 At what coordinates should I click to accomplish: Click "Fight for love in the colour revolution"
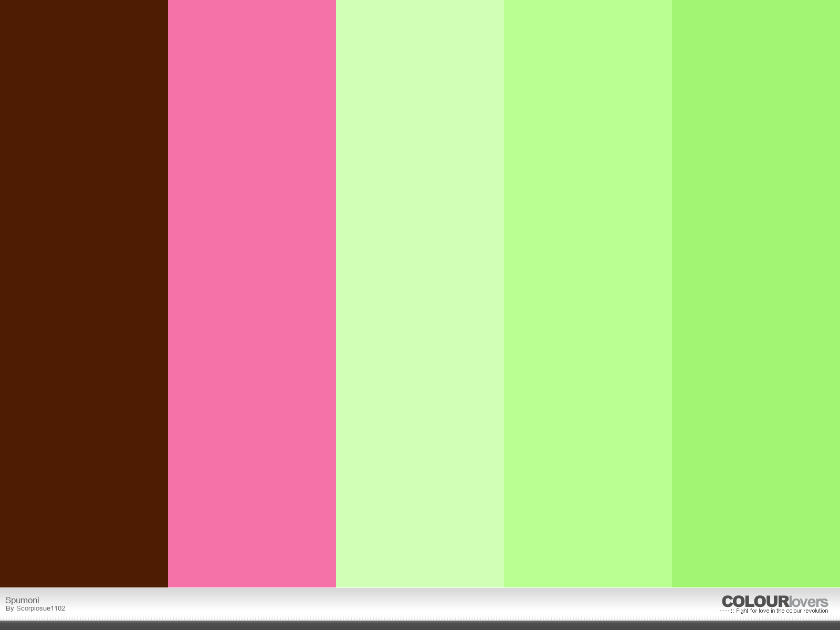tap(782, 611)
